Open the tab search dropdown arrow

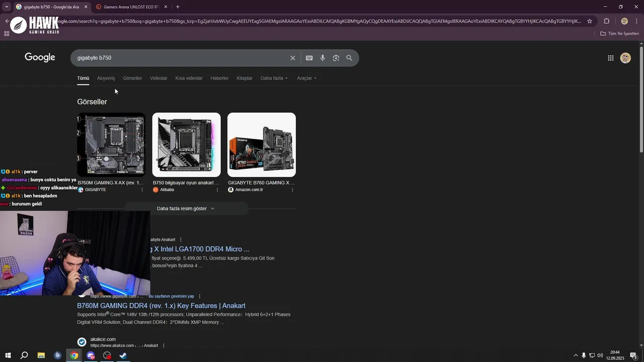pos(7,7)
